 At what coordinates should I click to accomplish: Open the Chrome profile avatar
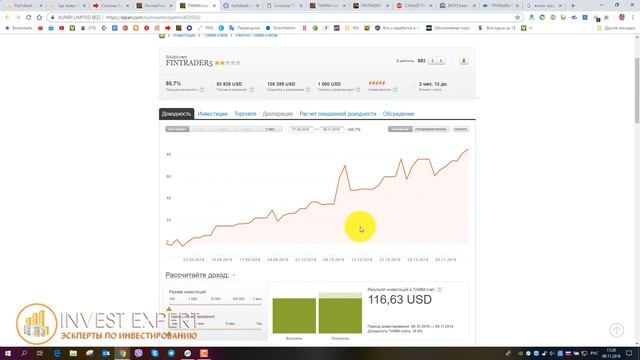click(x=622, y=18)
